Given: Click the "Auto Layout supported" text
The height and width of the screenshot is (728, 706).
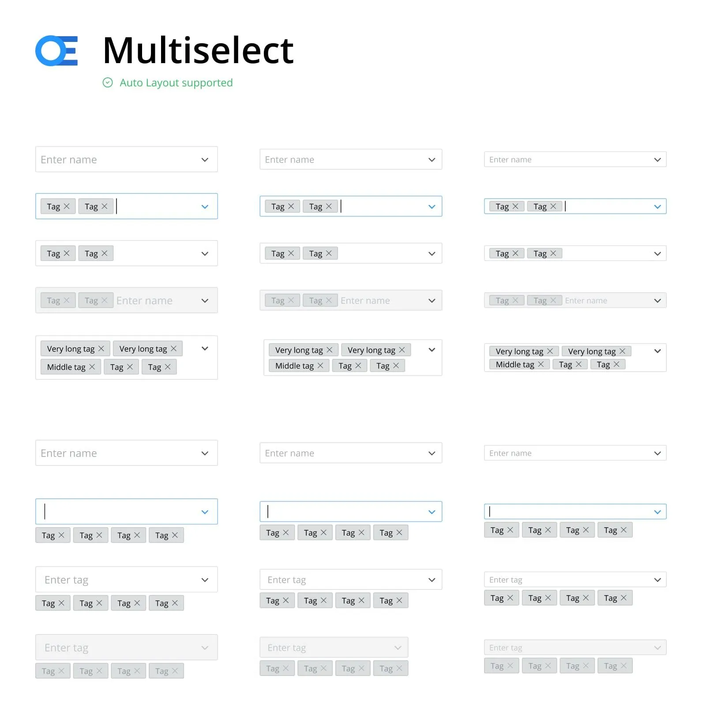Looking at the screenshot, I should (176, 83).
